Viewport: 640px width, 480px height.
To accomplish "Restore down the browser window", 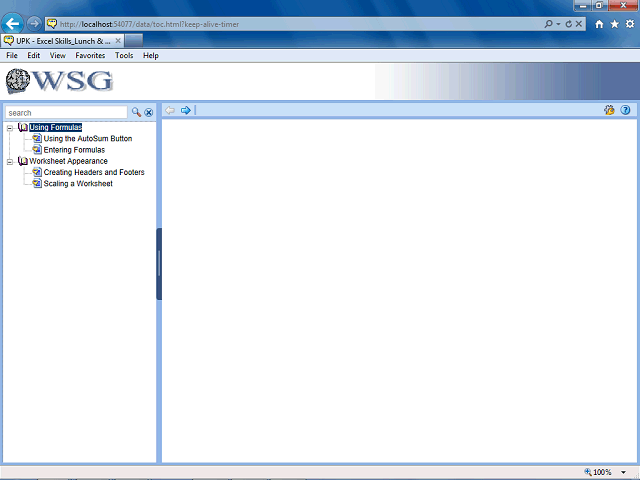I will click(600, 5).
